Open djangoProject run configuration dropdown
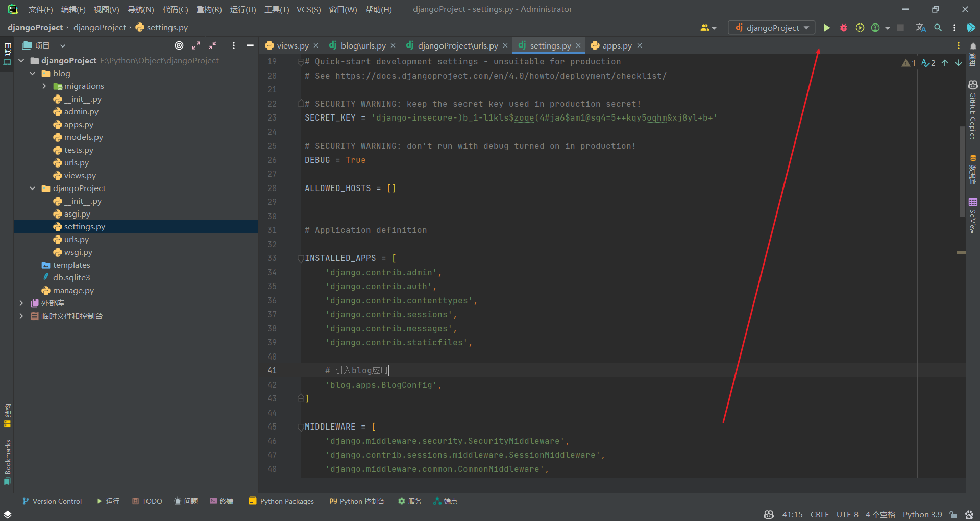The width and height of the screenshot is (980, 521). 772,28
